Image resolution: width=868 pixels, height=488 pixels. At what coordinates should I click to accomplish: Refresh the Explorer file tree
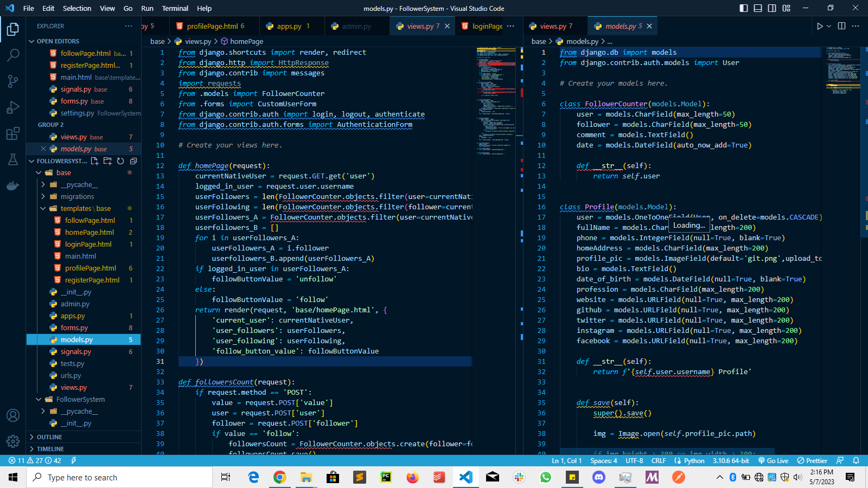(x=120, y=160)
